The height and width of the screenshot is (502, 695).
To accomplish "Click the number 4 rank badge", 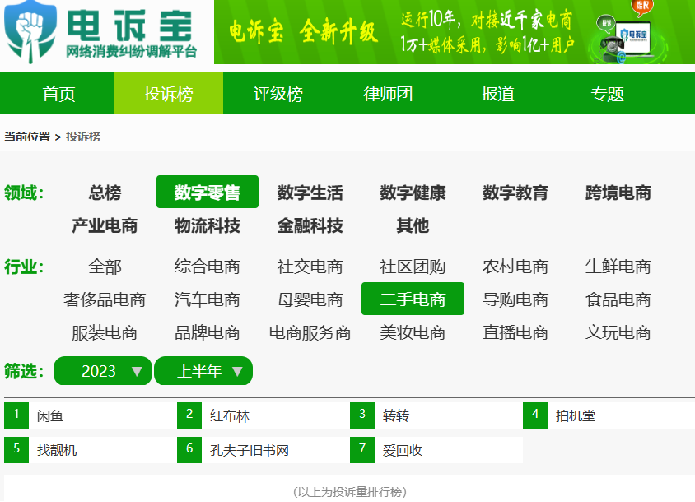I will (535, 414).
